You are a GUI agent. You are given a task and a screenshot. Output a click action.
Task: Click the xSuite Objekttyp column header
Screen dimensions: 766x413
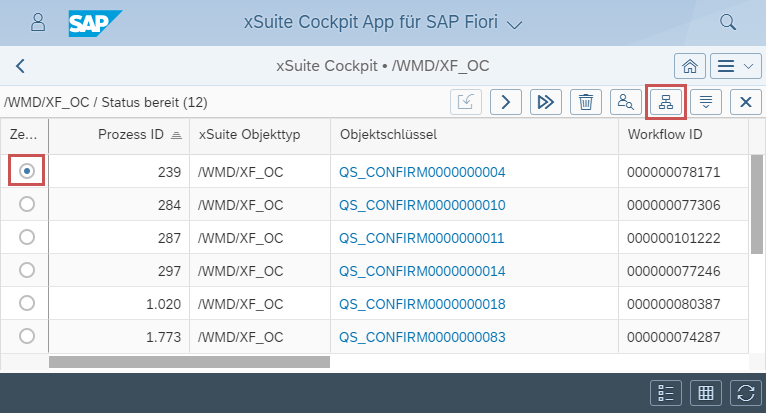260,135
